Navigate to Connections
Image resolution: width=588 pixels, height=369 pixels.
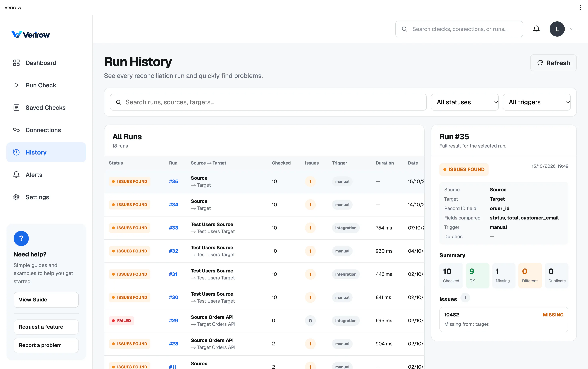pos(46,130)
